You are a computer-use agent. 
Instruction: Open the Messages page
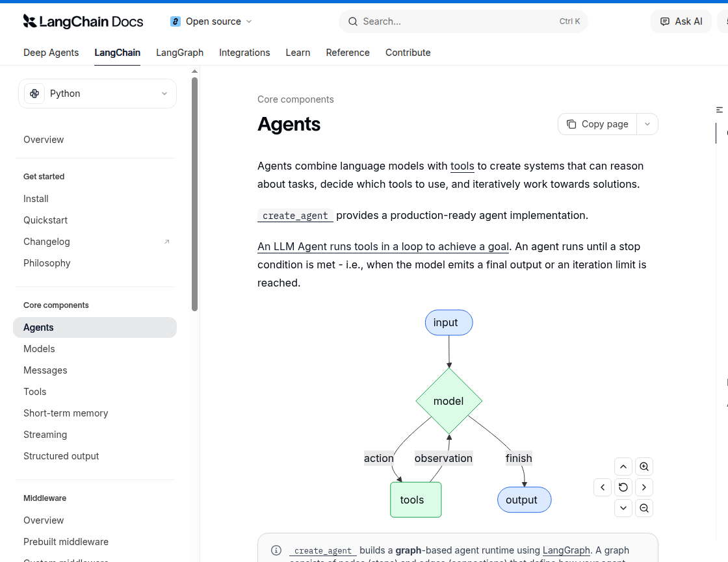[45, 370]
